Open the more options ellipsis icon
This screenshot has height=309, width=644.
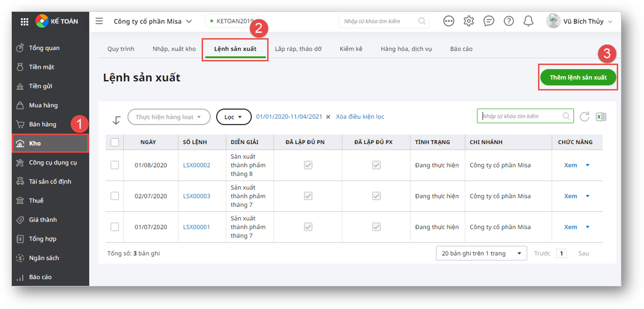449,21
